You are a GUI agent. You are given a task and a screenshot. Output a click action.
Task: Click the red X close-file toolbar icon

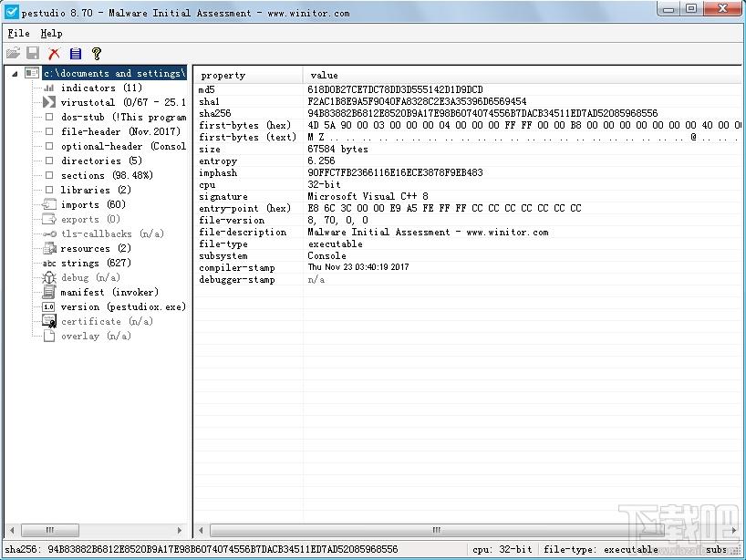point(54,54)
